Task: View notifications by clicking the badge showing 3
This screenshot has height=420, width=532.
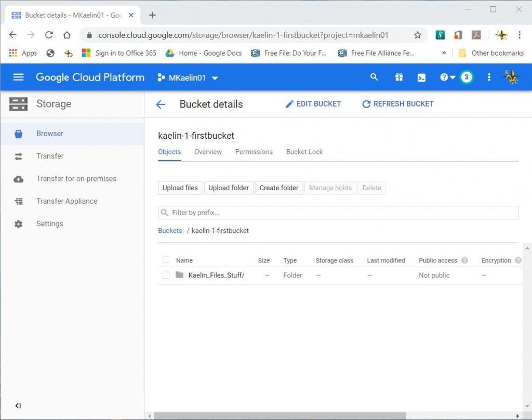Action: pos(467,77)
